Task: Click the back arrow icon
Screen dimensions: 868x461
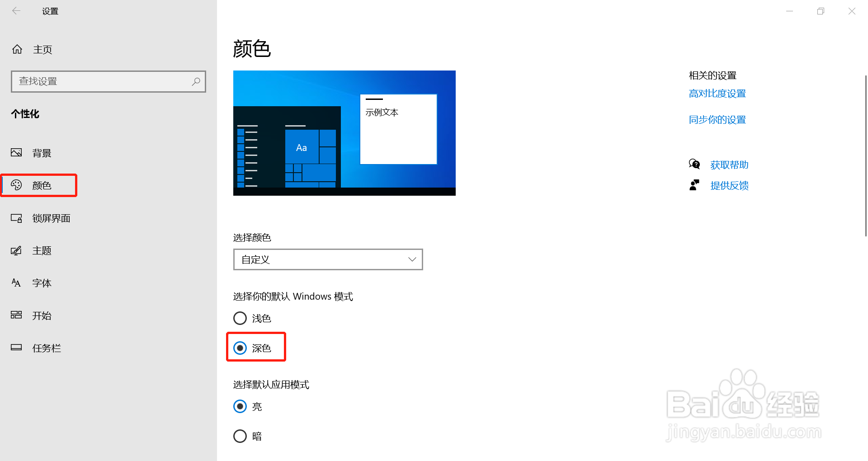Action: click(x=16, y=11)
